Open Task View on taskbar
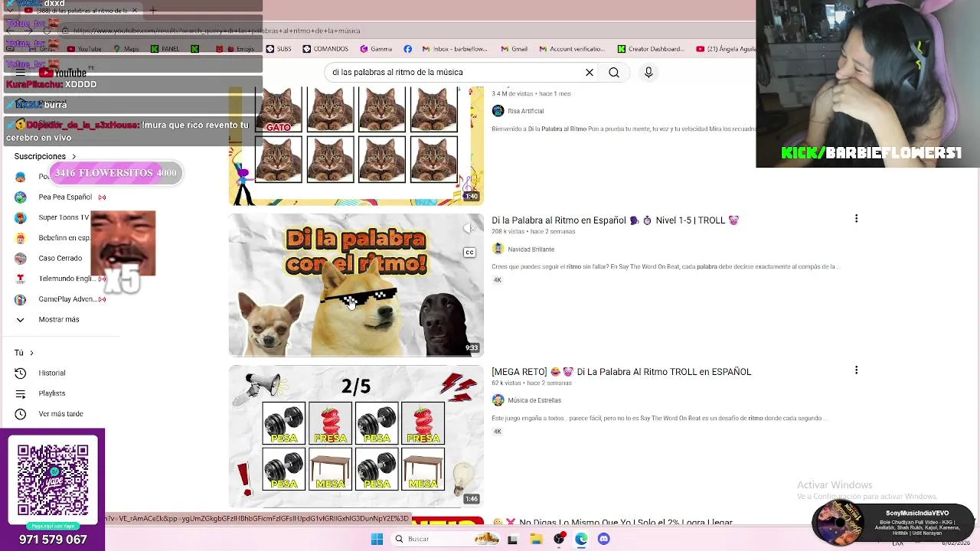Screen dimensions: 980x551 pos(512,539)
